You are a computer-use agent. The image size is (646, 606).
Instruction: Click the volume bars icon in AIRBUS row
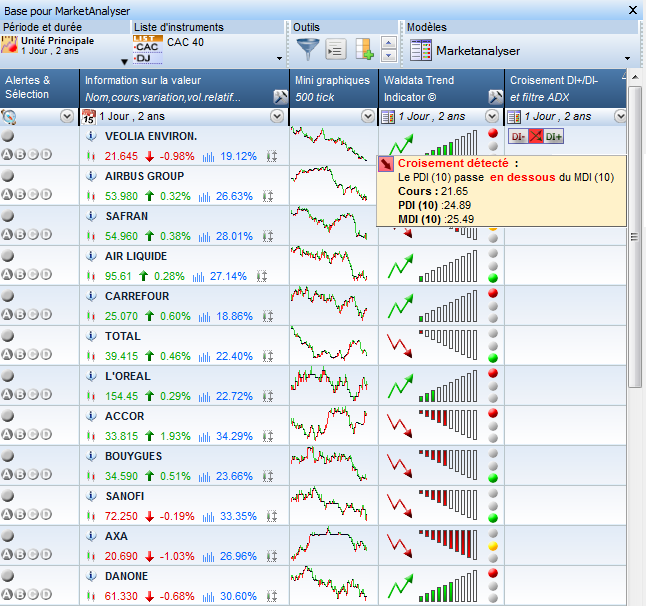click(x=204, y=196)
